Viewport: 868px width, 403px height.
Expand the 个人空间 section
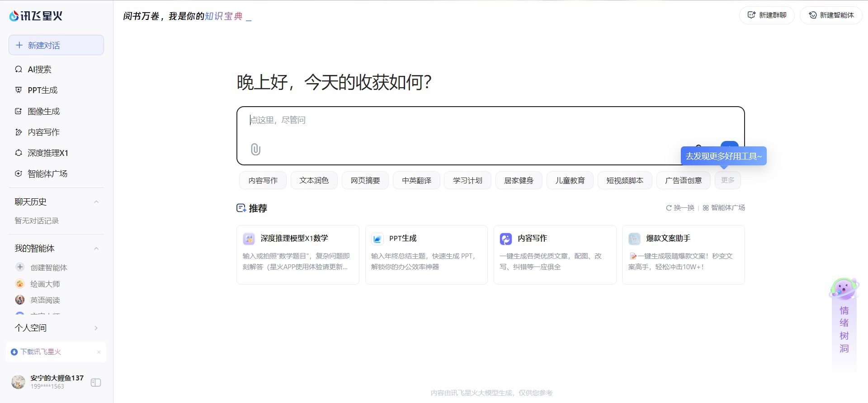coord(96,328)
